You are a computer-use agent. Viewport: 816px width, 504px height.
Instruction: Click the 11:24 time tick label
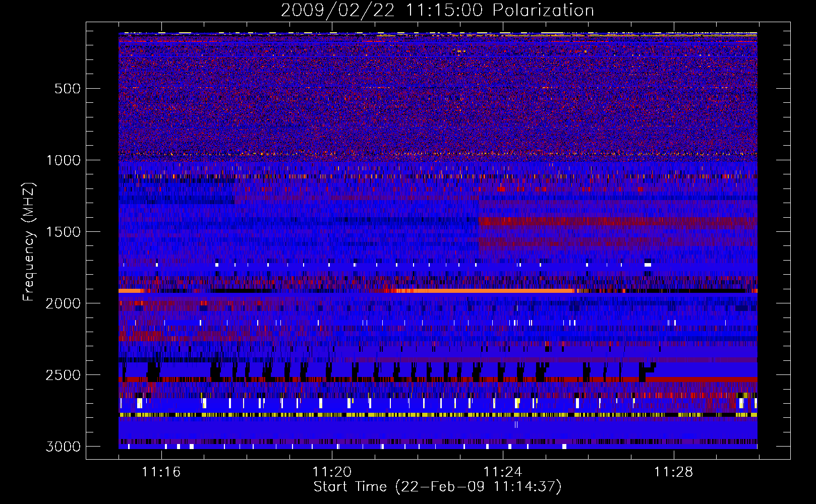tap(503, 472)
